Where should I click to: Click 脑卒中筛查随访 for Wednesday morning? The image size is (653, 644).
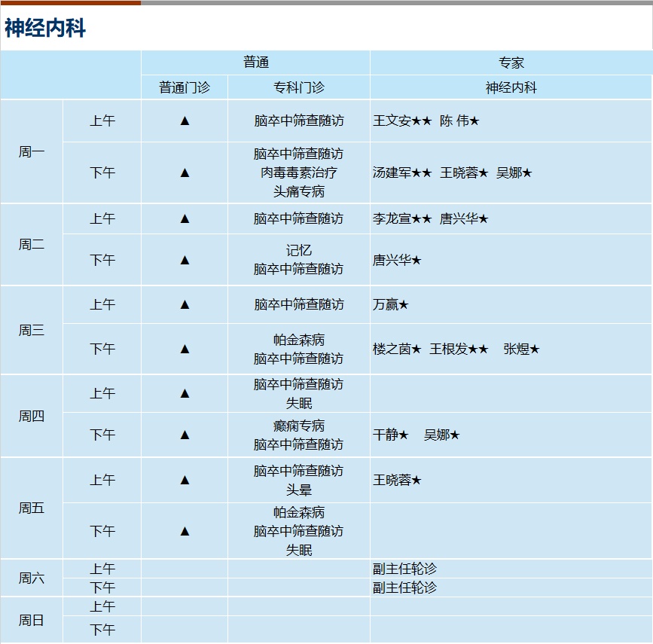click(298, 304)
